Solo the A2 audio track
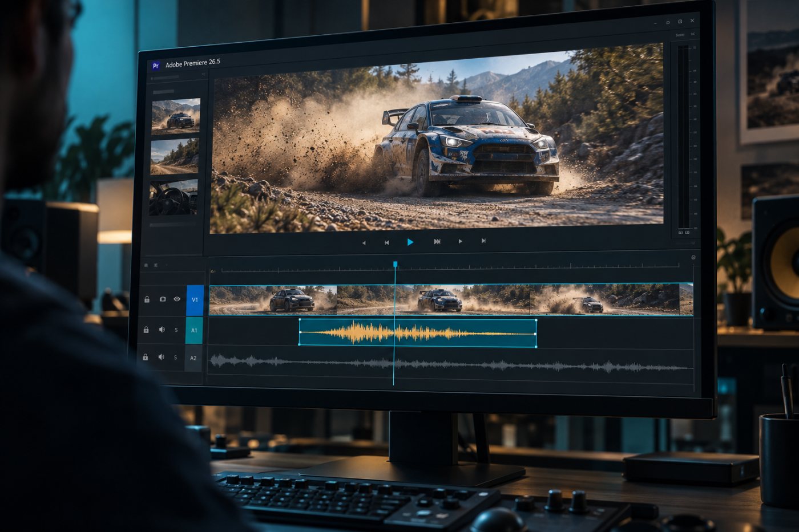This screenshot has height=532, width=799. pyautogui.click(x=175, y=358)
